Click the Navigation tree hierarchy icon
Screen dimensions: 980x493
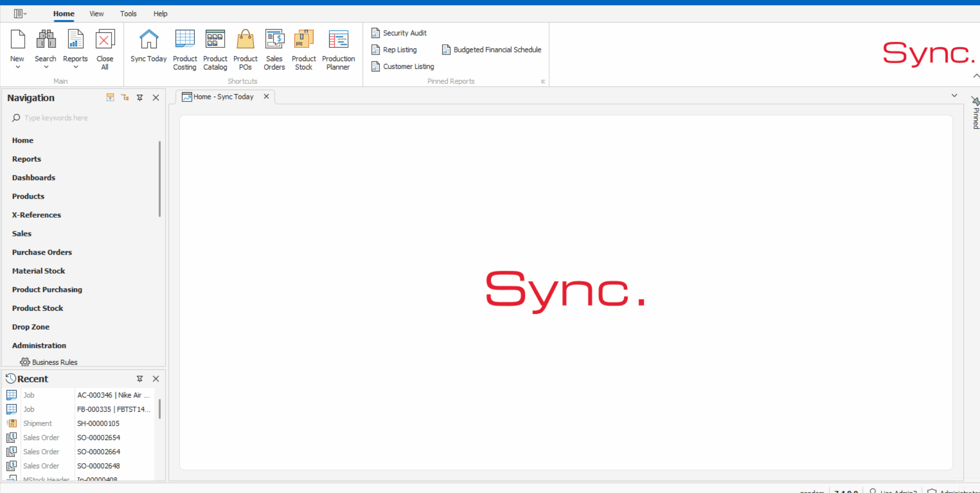tap(125, 97)
